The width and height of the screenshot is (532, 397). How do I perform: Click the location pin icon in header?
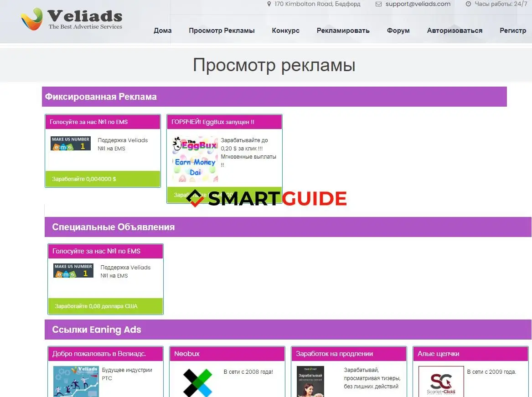click(x=269, y=4)
